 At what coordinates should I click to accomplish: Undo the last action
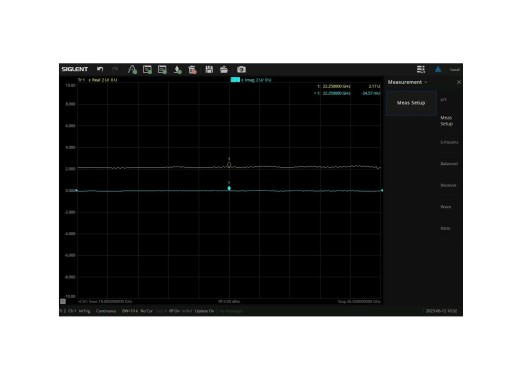tap(100, 69)
